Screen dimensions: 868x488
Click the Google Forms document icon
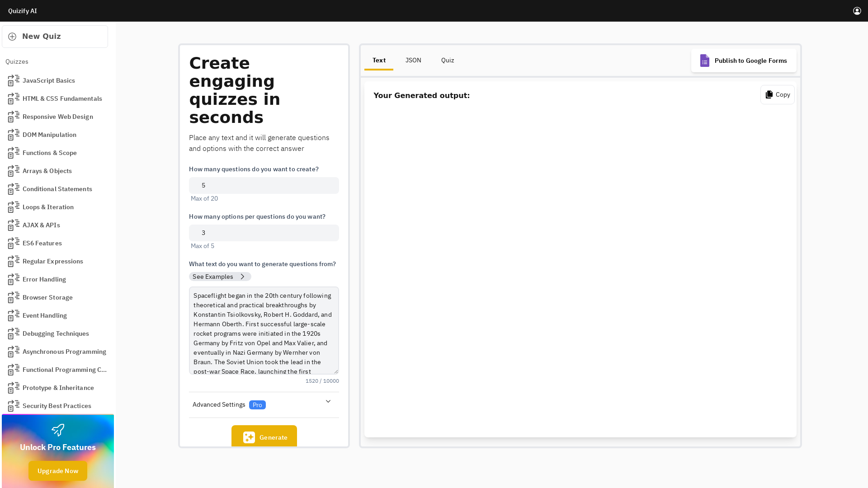click(704, 61)
